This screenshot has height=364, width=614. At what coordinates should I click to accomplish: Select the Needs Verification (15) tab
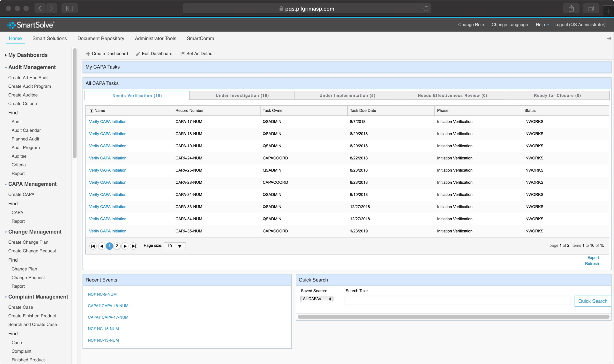pyautogui.click(x=137, y=96)
